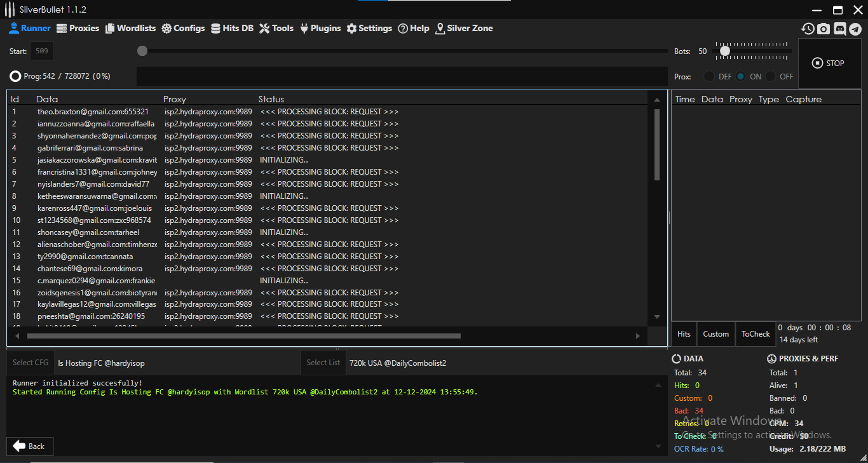This screenshot has width=868, height=463.
Task: Open the Configs section
Action: [183, 28]
